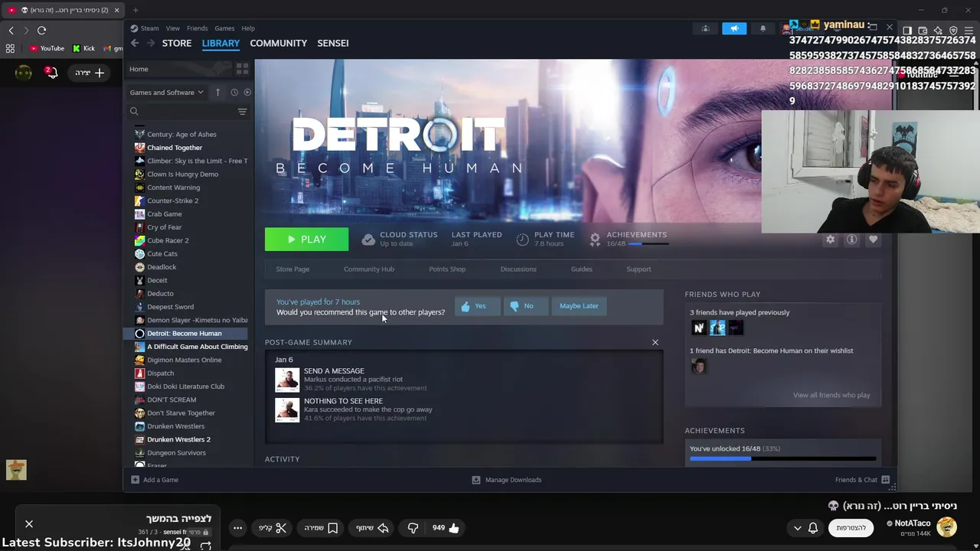This screenshot has width=980, height=551.
Task: Open Manage Downloads
Action: [x=506, y=480]
